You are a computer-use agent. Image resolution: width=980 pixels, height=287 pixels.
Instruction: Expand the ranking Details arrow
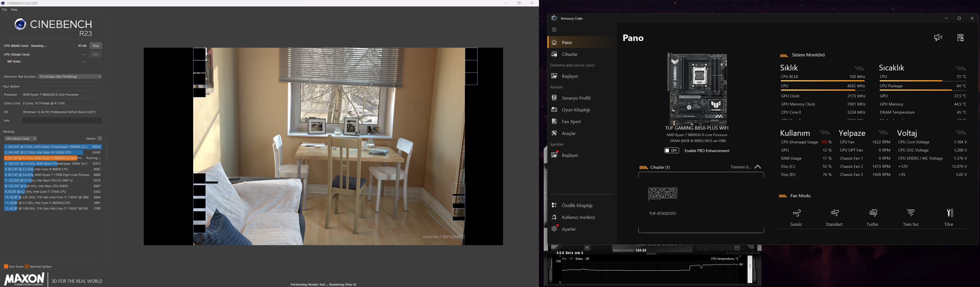[x=100, y=139]
